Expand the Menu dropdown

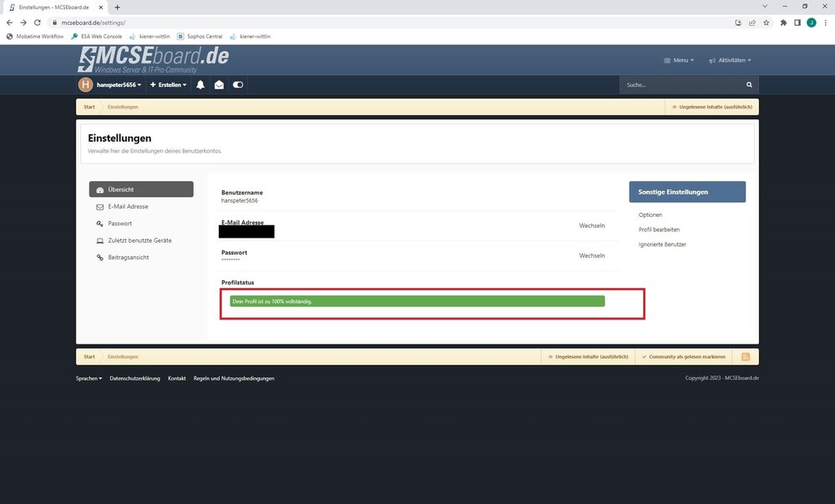[x=678, y=60]
